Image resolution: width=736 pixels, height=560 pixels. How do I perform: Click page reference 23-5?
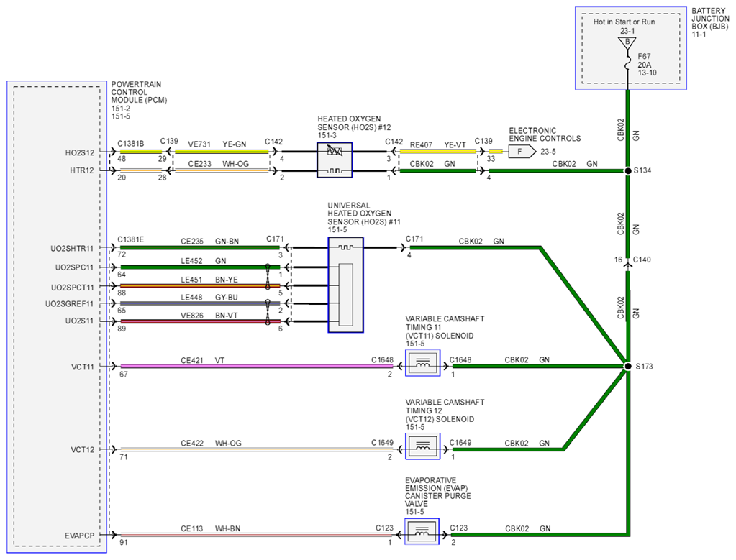(548, 152)
